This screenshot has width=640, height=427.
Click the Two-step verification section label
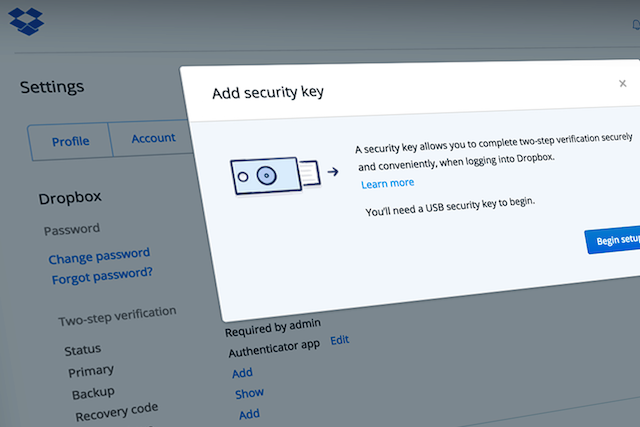pos(117,316)
